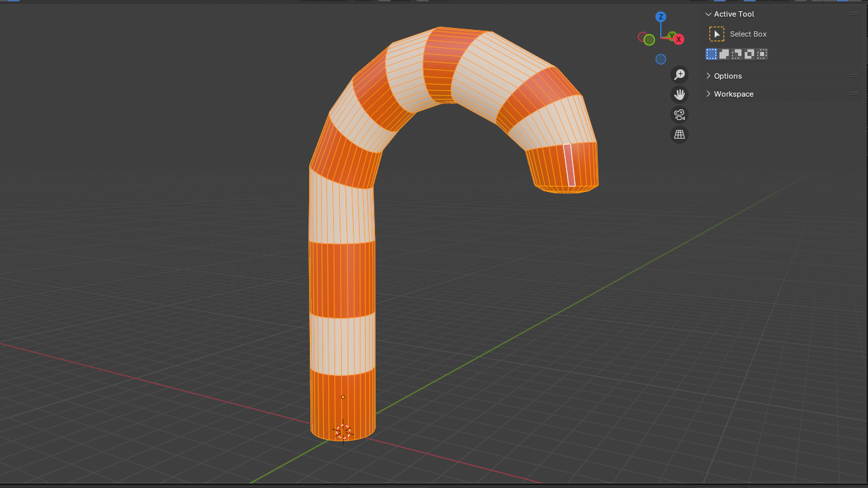Screen dimensions: 868x488
Task: Enable the Subtract selection mode button
Action: point(737,54)
